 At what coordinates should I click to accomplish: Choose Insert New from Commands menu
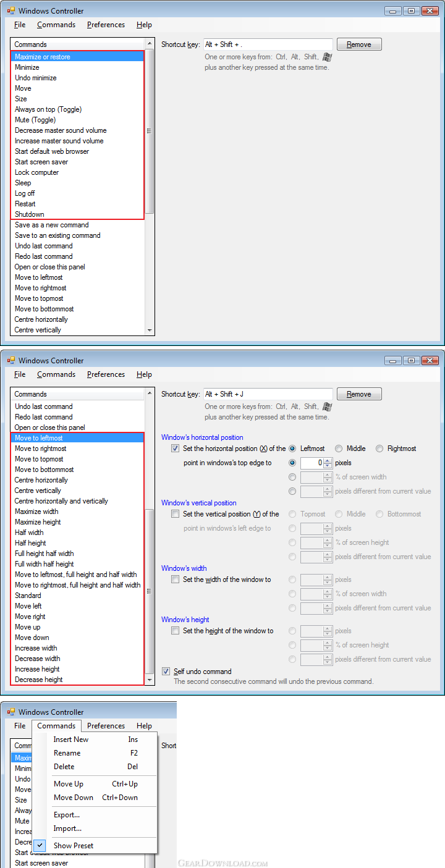pyautogui.click(x=96, y=739)
